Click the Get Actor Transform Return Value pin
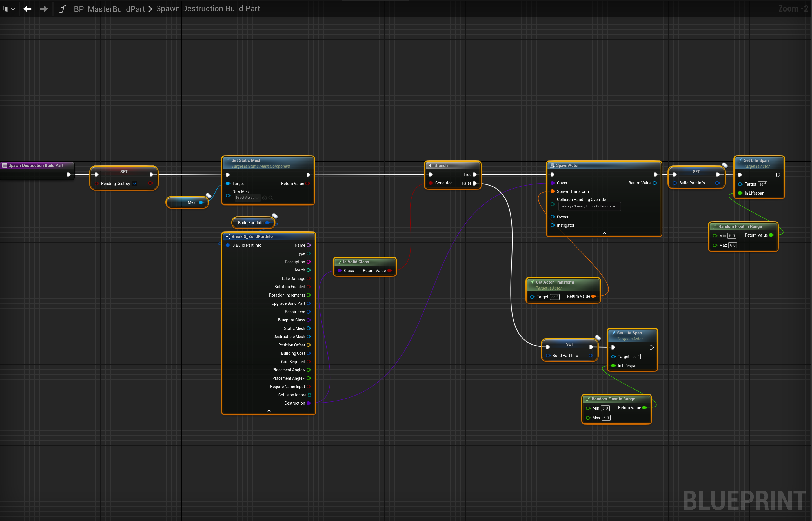Screen dimensions: 812x521 tap(593, 296)
